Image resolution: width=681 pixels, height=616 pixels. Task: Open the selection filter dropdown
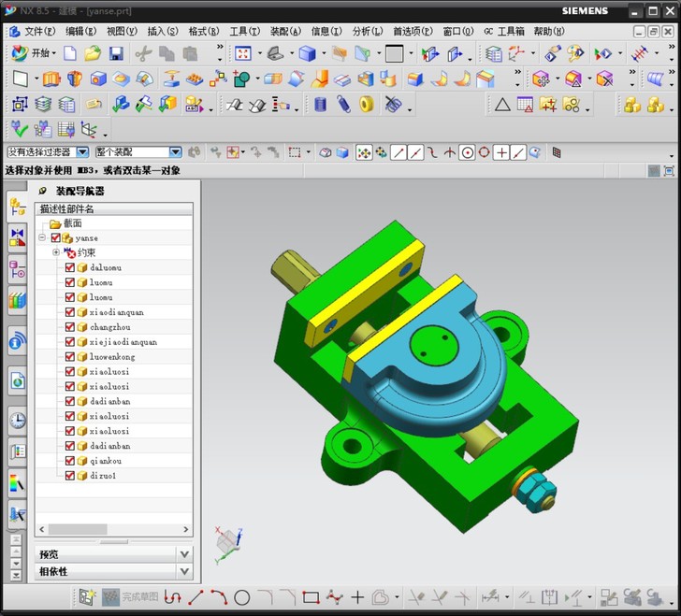[82, 152]
